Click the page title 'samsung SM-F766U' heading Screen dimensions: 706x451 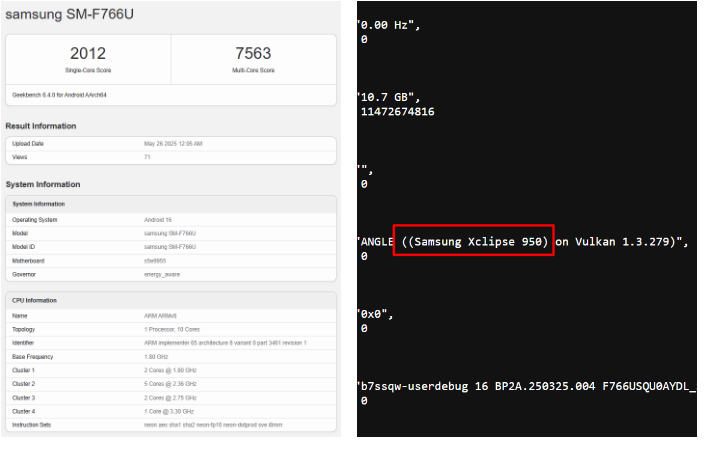pos(69,14)
